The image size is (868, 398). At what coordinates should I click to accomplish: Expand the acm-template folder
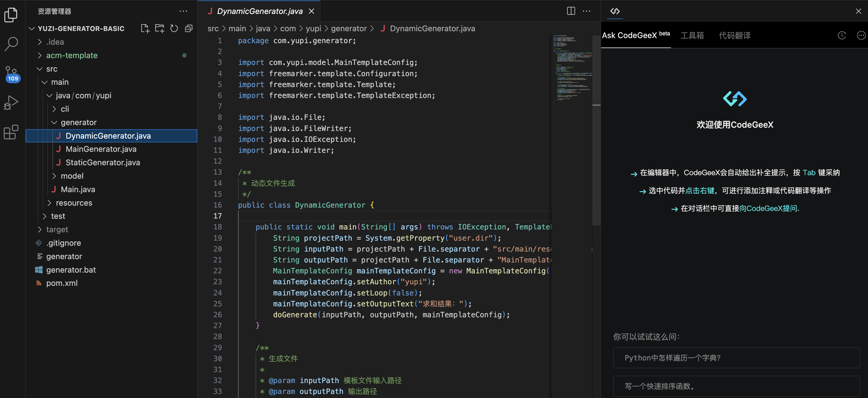[71, 55]
